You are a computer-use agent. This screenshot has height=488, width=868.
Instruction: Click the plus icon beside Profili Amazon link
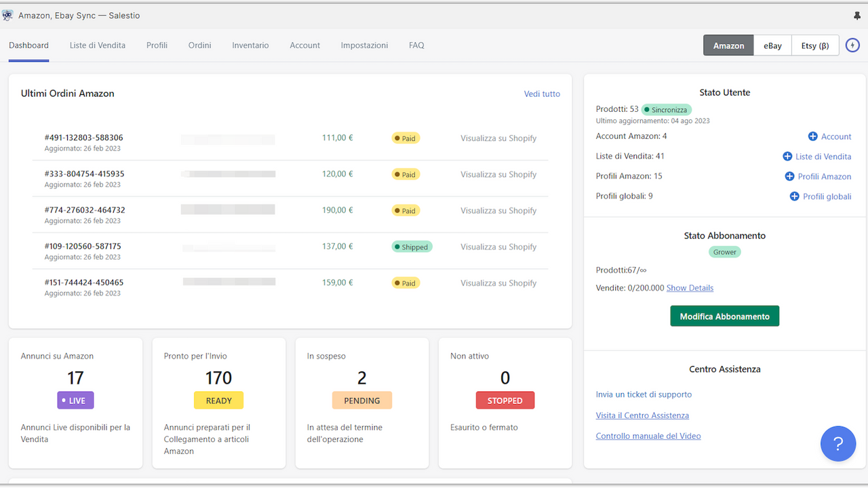[x=789, y=176]
